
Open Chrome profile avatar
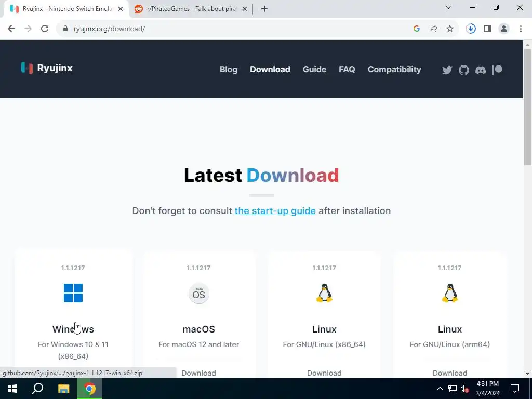click(504, 29)
